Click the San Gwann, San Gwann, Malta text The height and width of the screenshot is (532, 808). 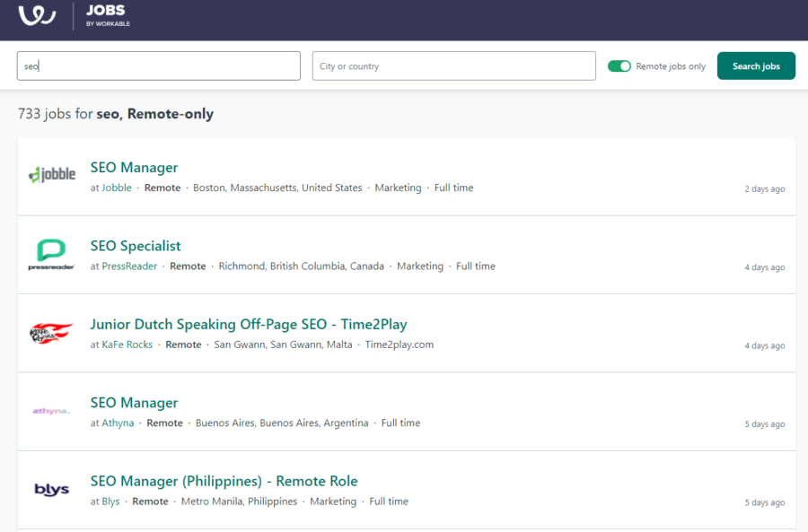pyautogui.click(x=284, y=344)
